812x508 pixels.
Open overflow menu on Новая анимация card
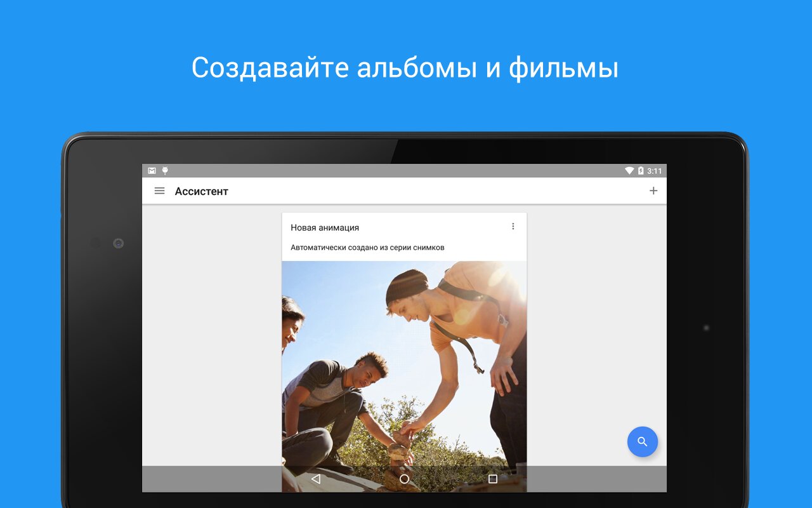pos(513,227)
